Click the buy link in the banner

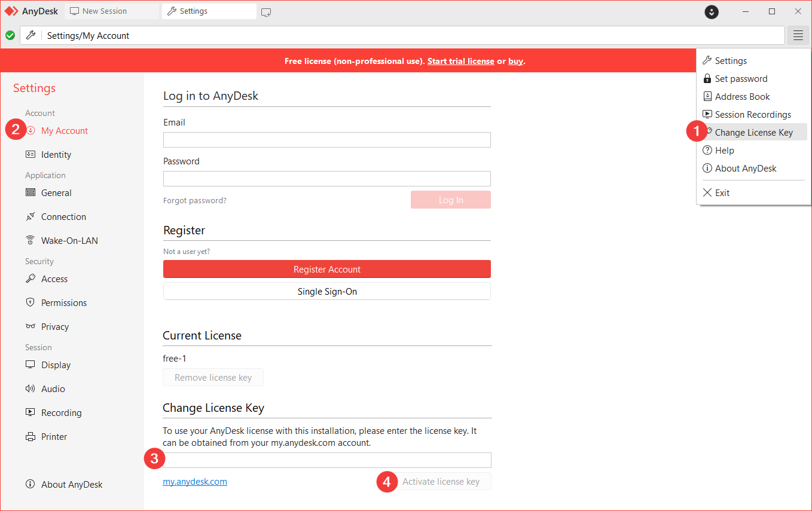pyautogui.click(x=515, y=61)
